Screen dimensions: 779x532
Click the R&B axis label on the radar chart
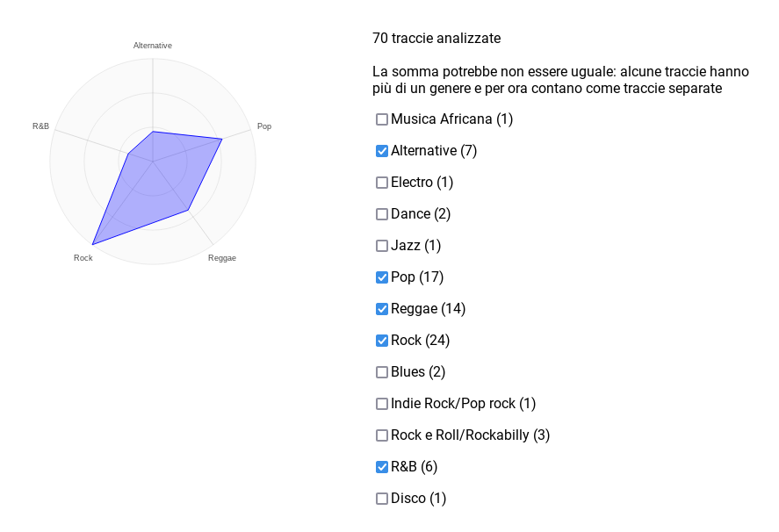[x=40, y=126]
